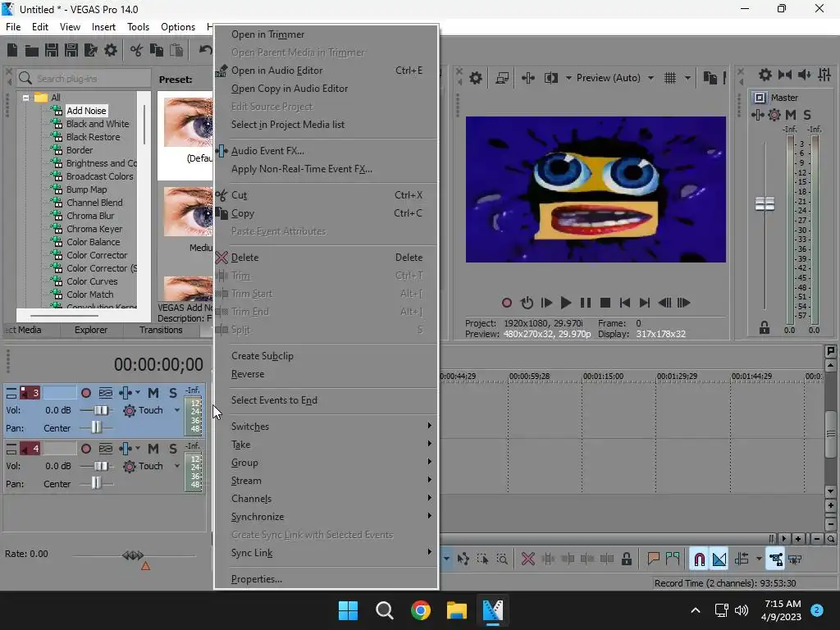Viewport: 840px width, 630px height.
Task: Open Google Chrome from taskbar
Action: point(421,610)
